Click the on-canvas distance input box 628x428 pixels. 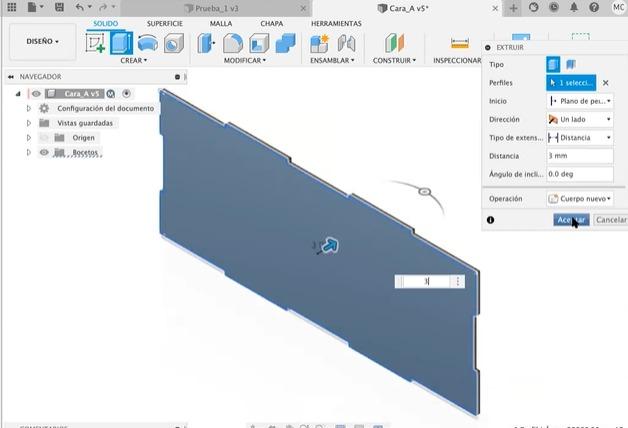click(426, 281)
